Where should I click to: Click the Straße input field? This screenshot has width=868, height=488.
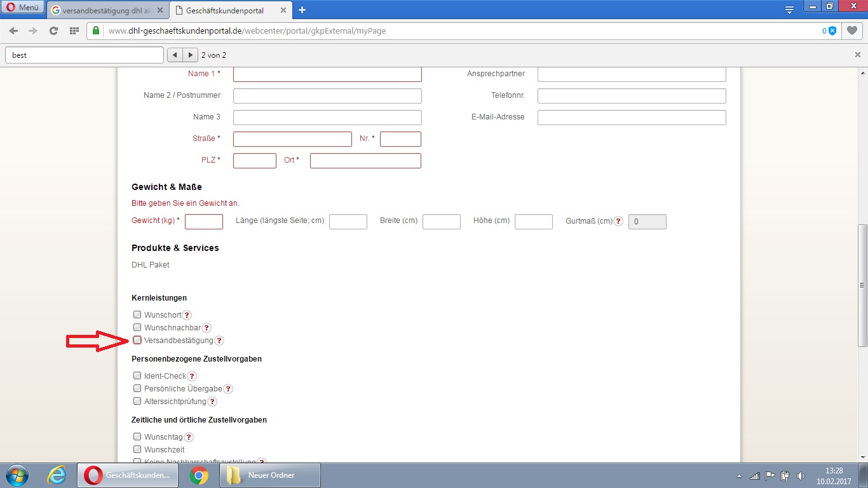click(x=292, y=139)
